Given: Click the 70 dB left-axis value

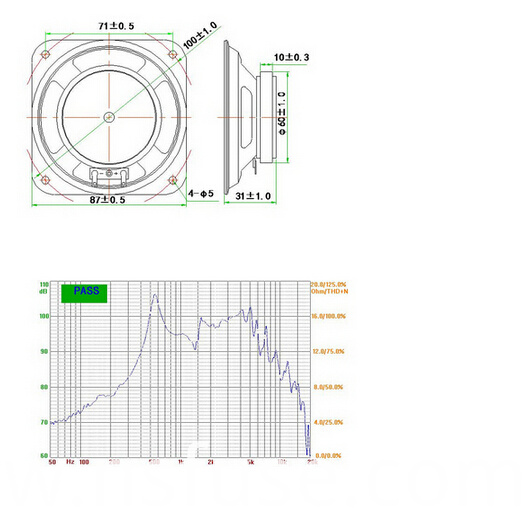Looking at the screenshot, I should [44, 422].
